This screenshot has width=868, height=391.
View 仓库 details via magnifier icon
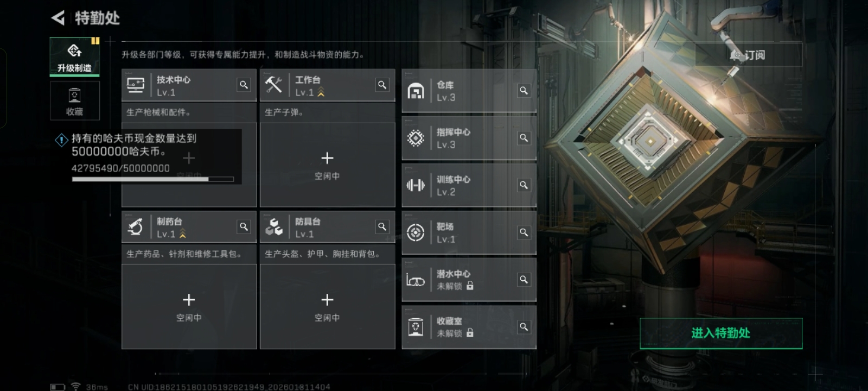tap(524, 91)
